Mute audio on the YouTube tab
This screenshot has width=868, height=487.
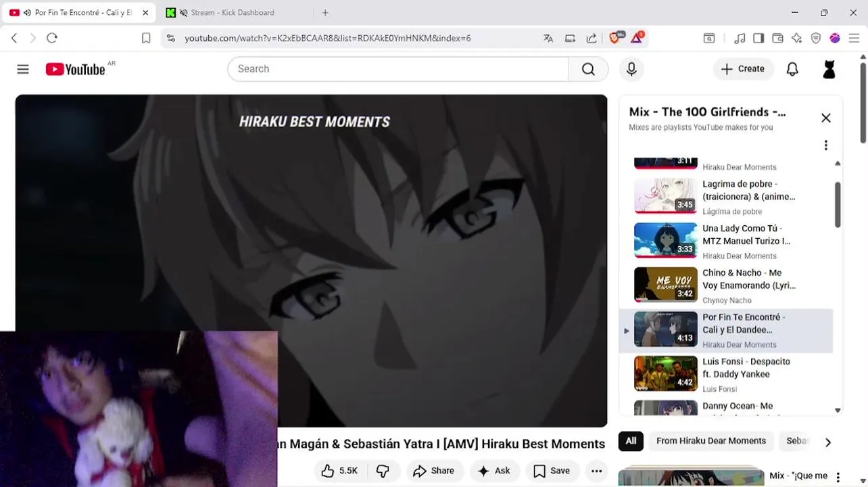point(27,12)
